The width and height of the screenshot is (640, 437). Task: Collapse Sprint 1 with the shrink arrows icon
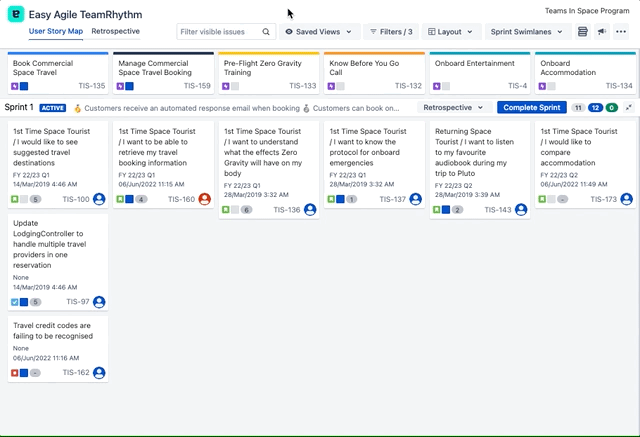(627, 107)
